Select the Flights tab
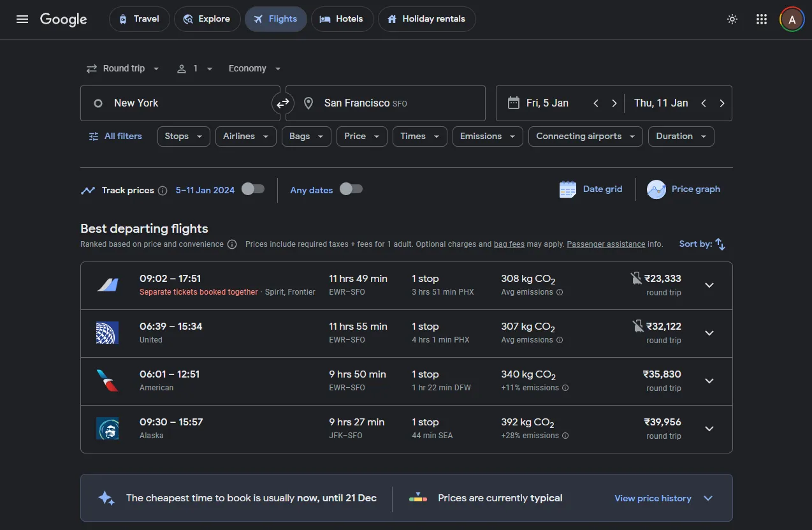The height and width of the screenshot is (530, 812). tap(275, 19)
